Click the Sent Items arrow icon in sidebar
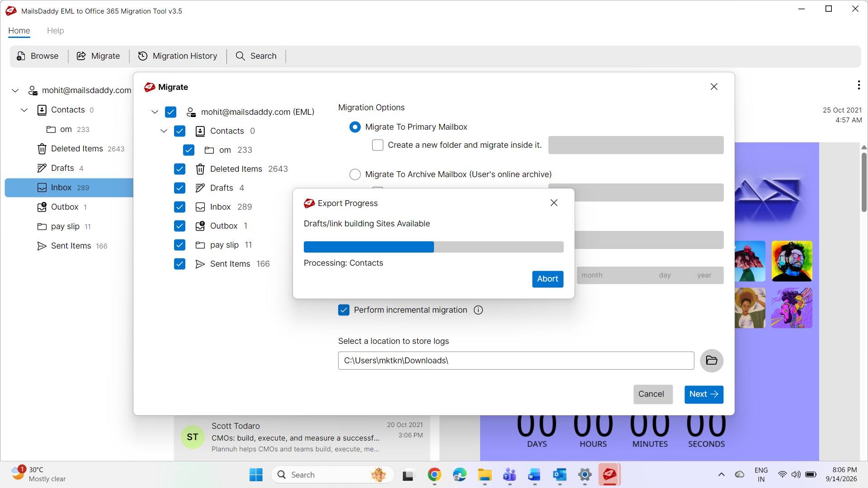The height and width of the screenshot is (488, 868). point(42,246)
